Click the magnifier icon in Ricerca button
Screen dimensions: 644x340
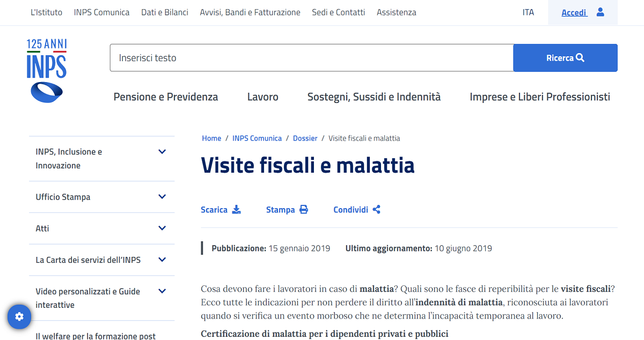[x=580, y=58]
